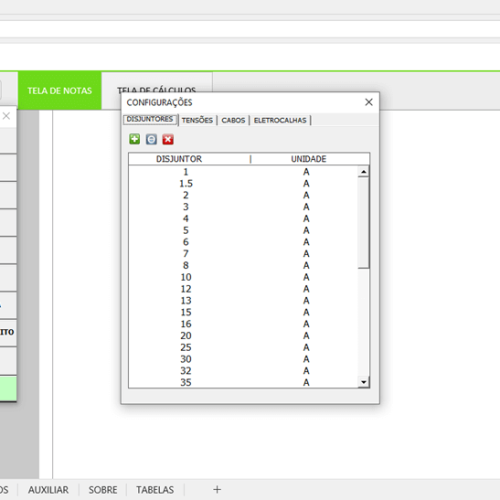Click the list scroll down arrow
The height and width of the screenshot is (500, 500).
364,382
